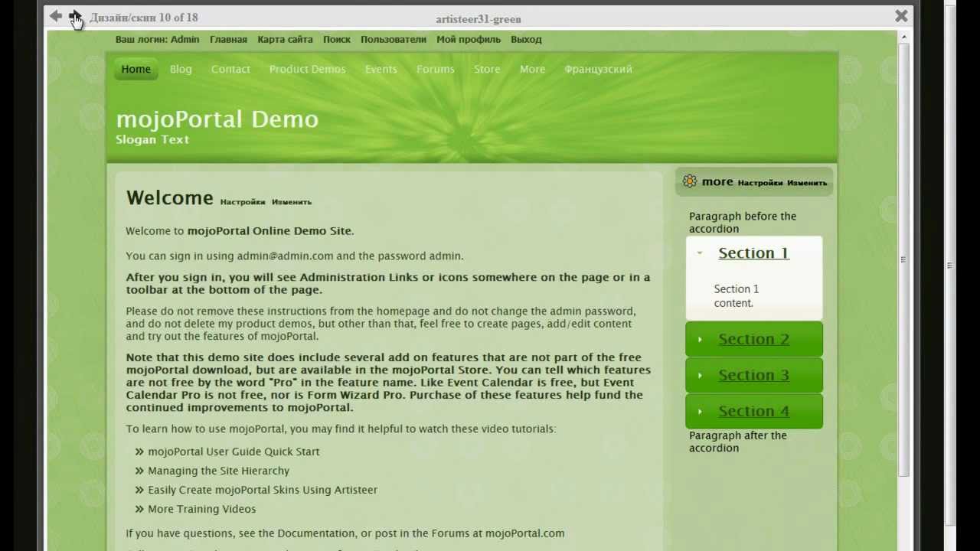Image resolution: width=980 pixels, height=551 pixels.
Task: Click 'Section 1 content.' text
Action: pos(737,295)
